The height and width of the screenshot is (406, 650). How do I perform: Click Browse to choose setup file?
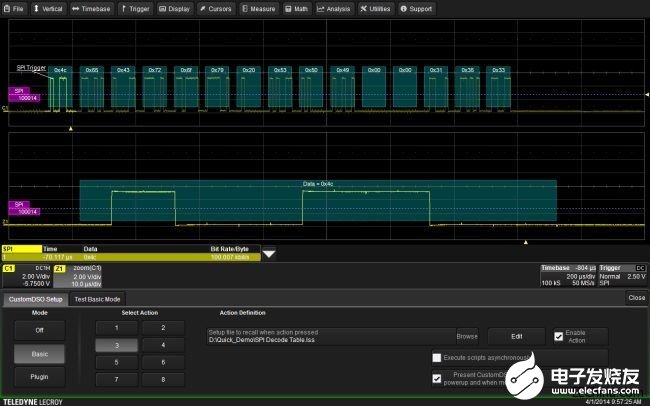point(467,337)
